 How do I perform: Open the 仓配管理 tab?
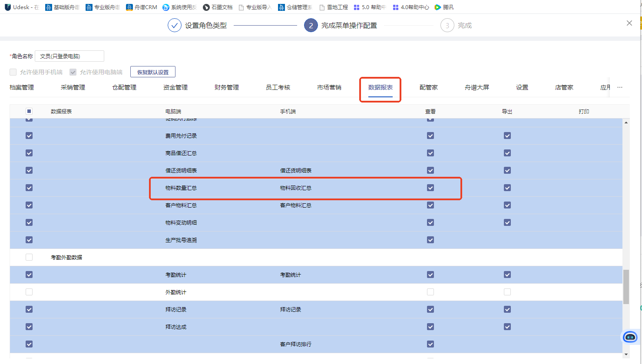click(x=124, y=87)
